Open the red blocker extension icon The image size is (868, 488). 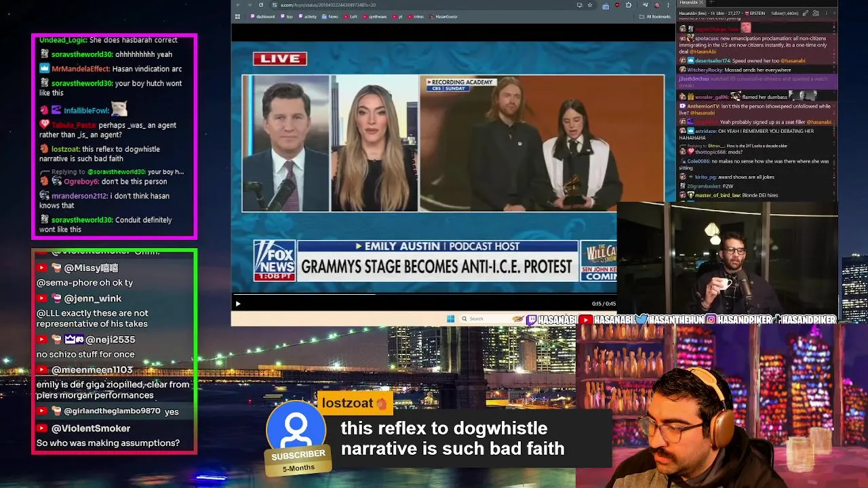617,5
